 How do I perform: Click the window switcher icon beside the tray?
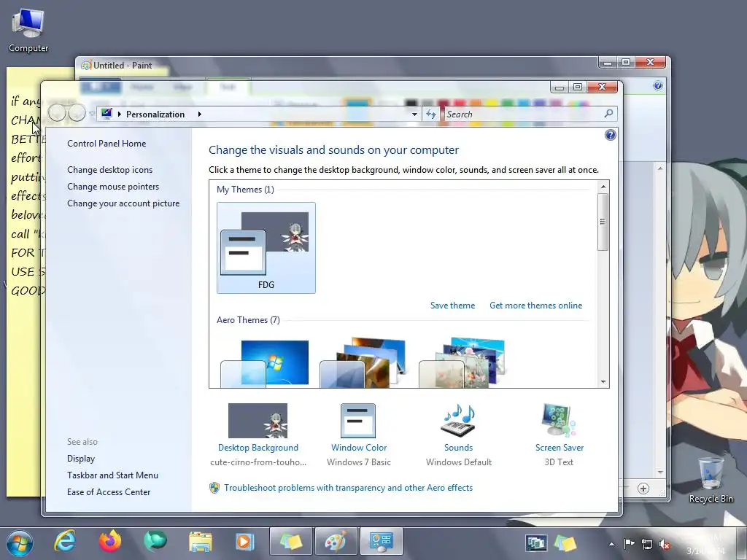coord(536,542)
